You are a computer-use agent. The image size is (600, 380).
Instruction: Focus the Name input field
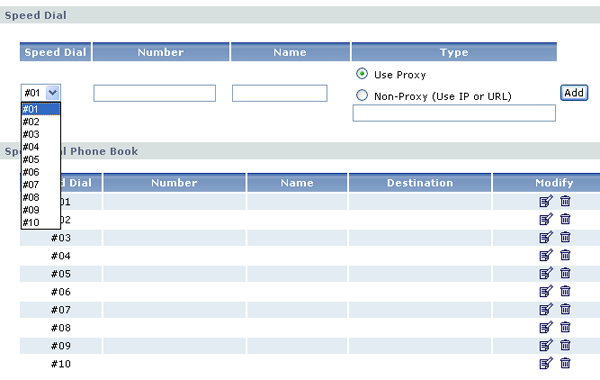tap(280, 93)
